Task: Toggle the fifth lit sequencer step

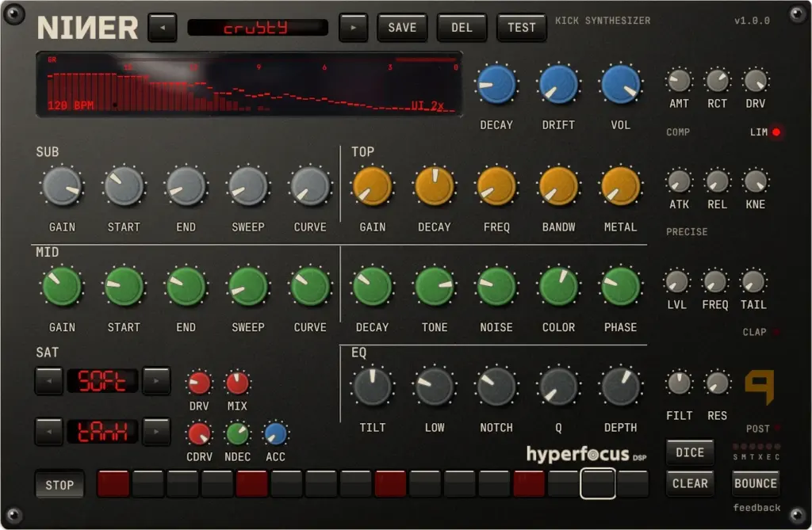Action: (251, 484)
